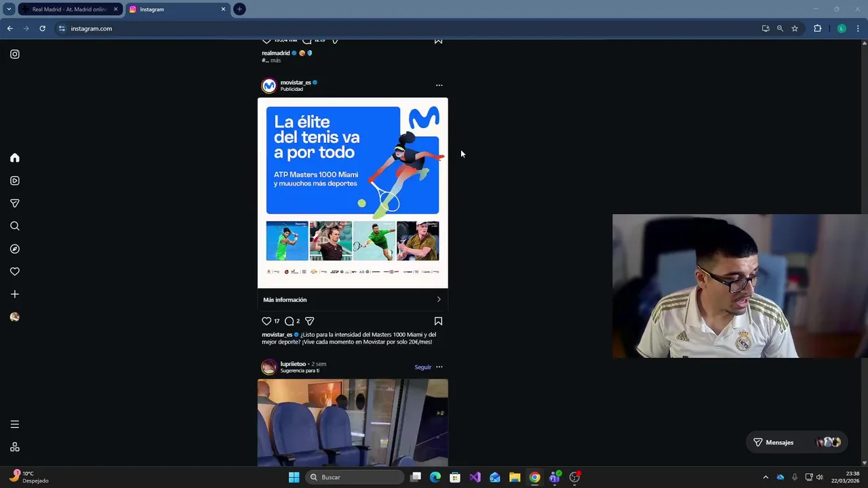Viewport: 868px width, 488px height.
Task: Open Direct messages in sidebar
Action: pos(15,203)
